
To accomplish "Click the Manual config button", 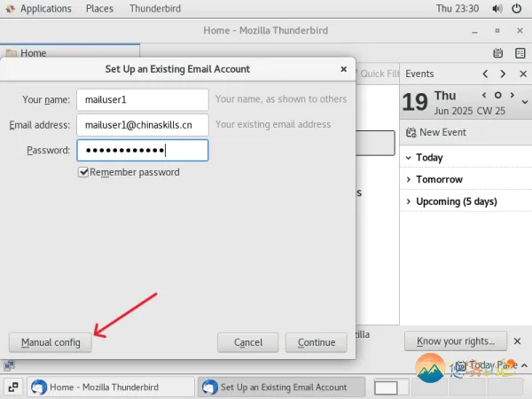I will pyautogui.click(x=51, y=342).
